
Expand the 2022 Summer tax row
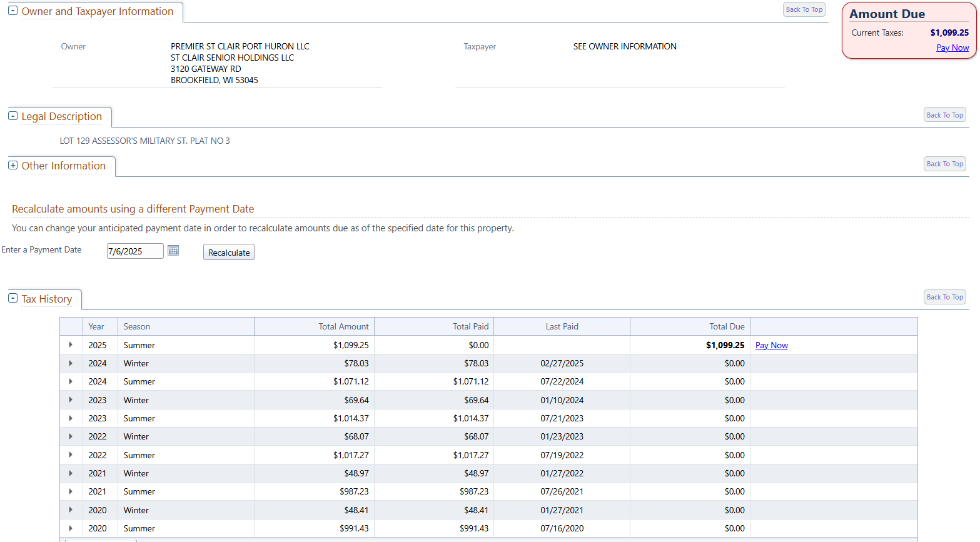(x=71, y=454)
